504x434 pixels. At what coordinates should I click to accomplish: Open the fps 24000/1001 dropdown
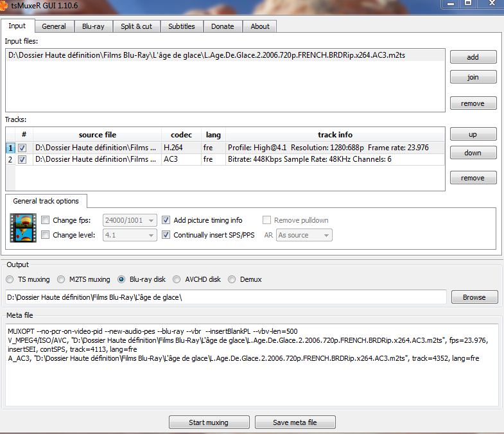click(x=130, y=220)
